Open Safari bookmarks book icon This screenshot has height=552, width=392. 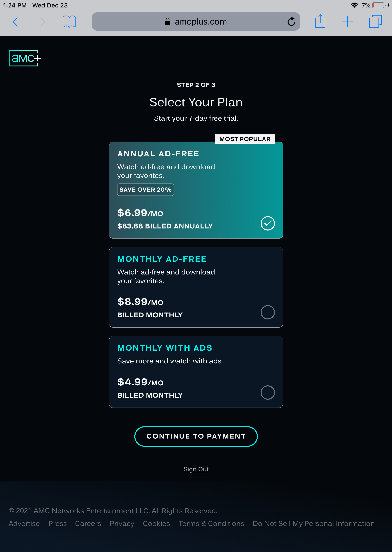(69, 22)
